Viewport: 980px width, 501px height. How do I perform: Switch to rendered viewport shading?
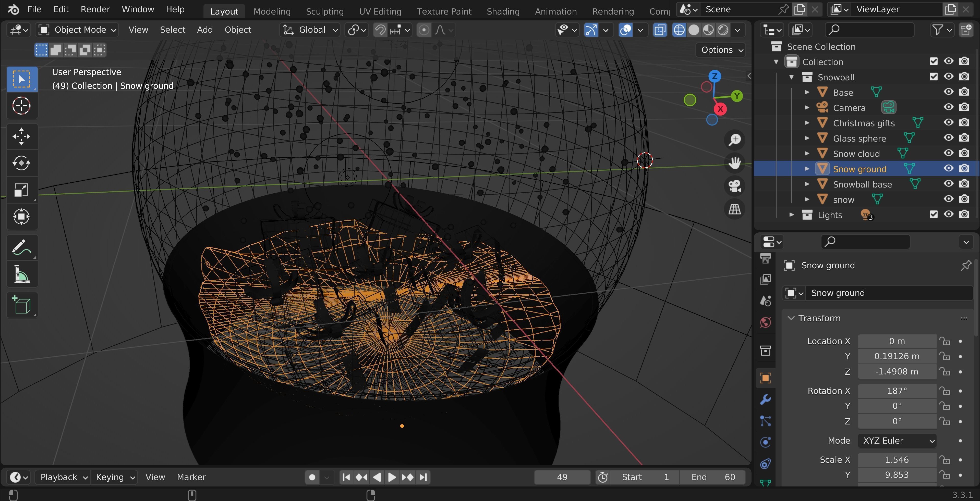[723, 30]
